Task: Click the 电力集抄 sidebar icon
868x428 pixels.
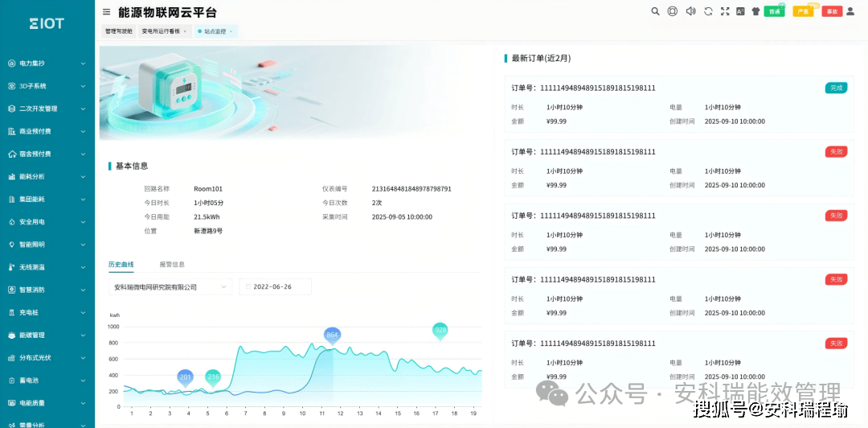Action: pyautogui.click(x=11, y=64)
